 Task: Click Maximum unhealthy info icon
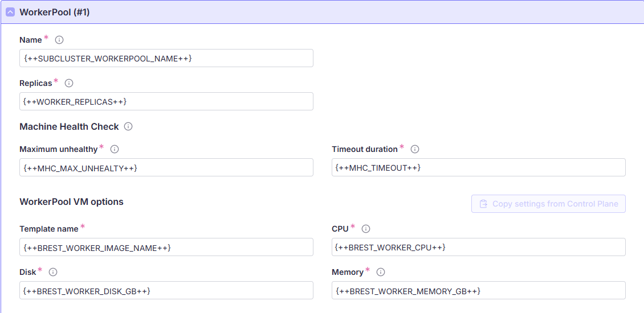pyautogui.click(x=115, y=149)
